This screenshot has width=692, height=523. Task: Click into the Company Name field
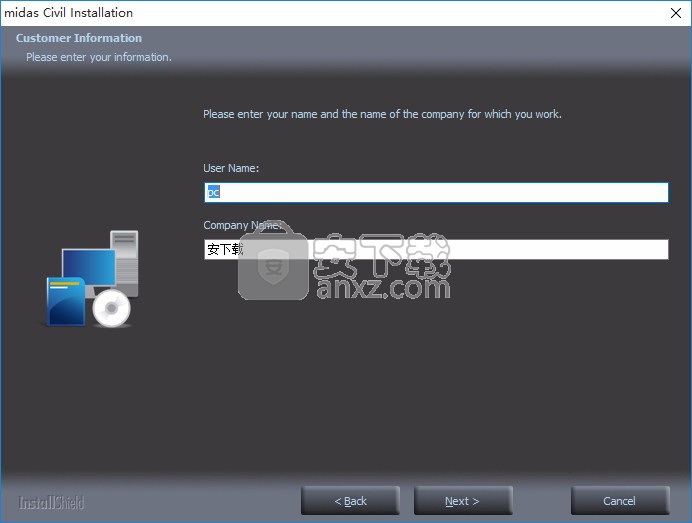click(436, 249)
